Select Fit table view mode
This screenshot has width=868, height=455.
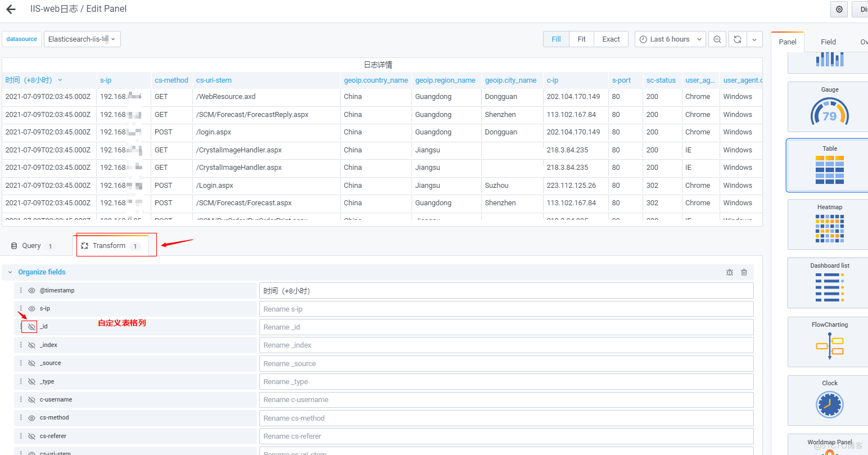[x=581, y=39]
